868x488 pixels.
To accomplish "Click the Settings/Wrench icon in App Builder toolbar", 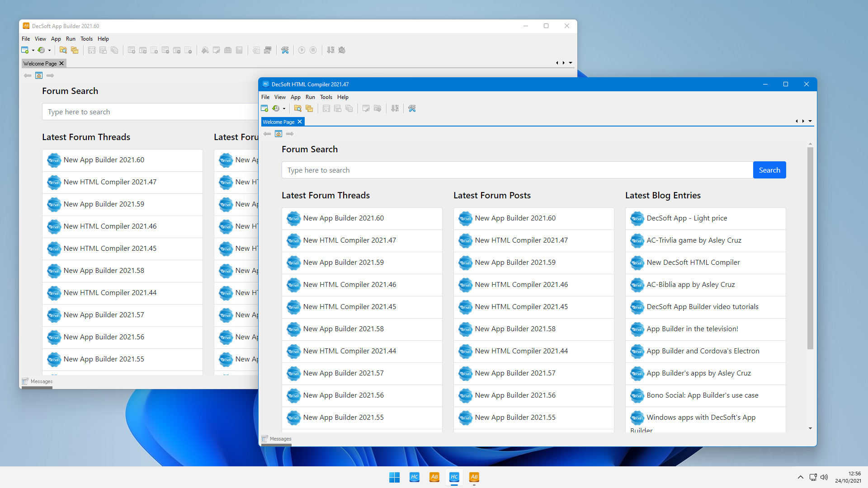I will (285, 50).
